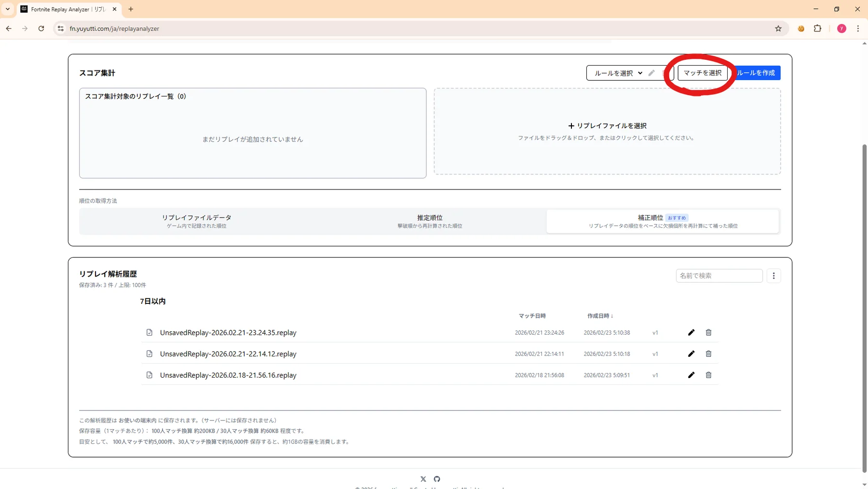This screenshot has width=868, height=489.
Task: Click the edit pencil for the 23.24.35 replay
Action: (x=691, y=332)
